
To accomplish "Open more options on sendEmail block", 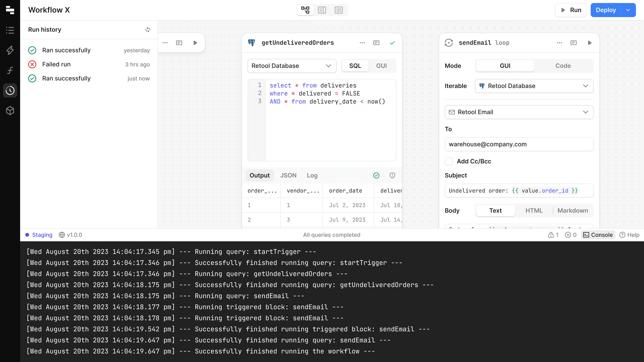I will click(x=559, y=43).
